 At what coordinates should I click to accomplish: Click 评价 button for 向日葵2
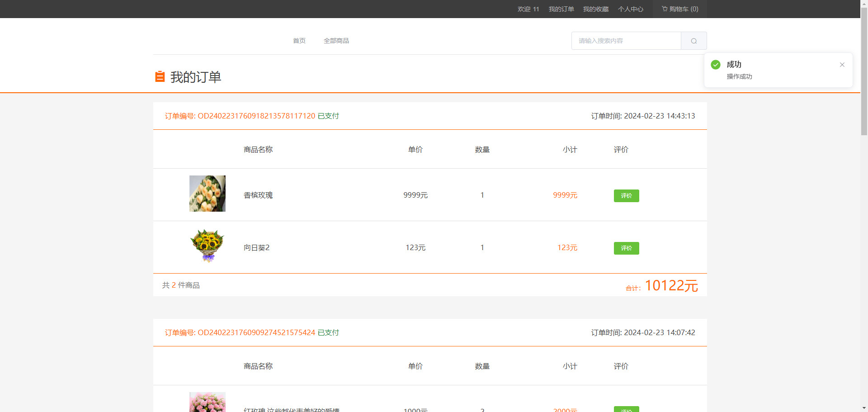point(626,248)
